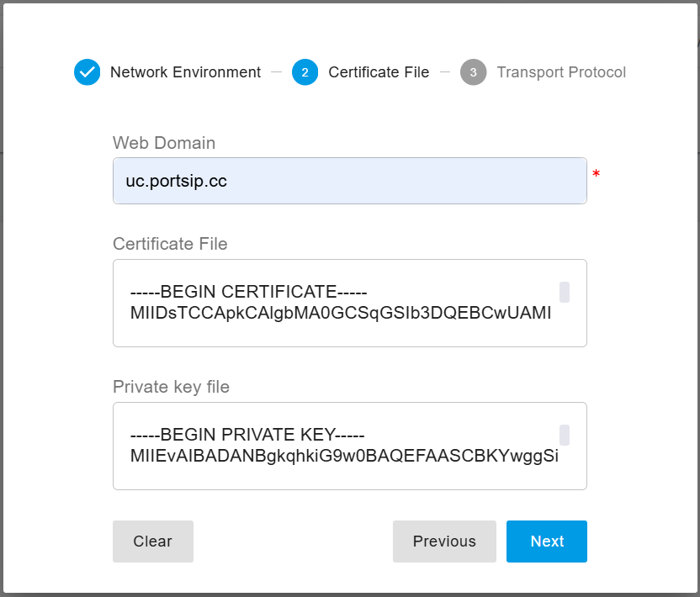Go to the Network Environment step label
This screenshot has width=700, height=597.
click(x=185, y=72)
